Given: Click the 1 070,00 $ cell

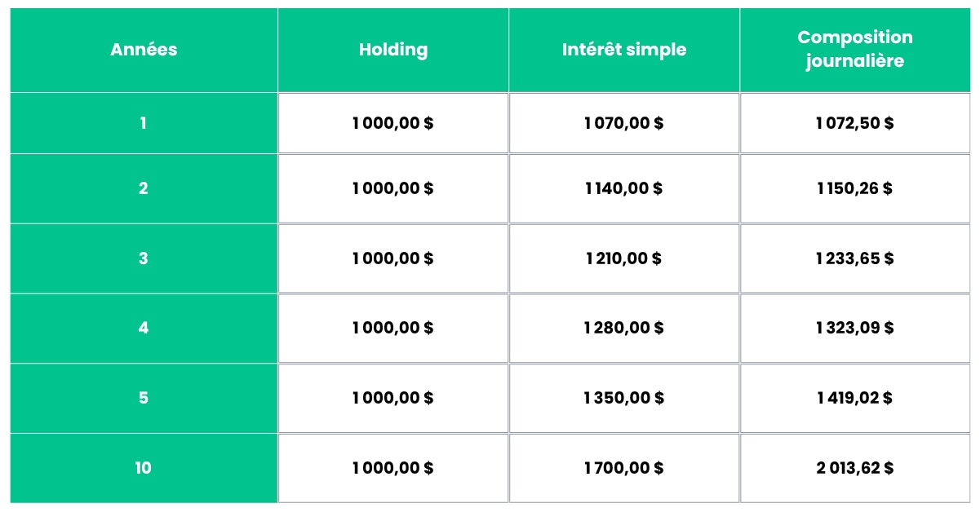Looking at the screenshot, I should pyautogui.click(x=624, y=124).
